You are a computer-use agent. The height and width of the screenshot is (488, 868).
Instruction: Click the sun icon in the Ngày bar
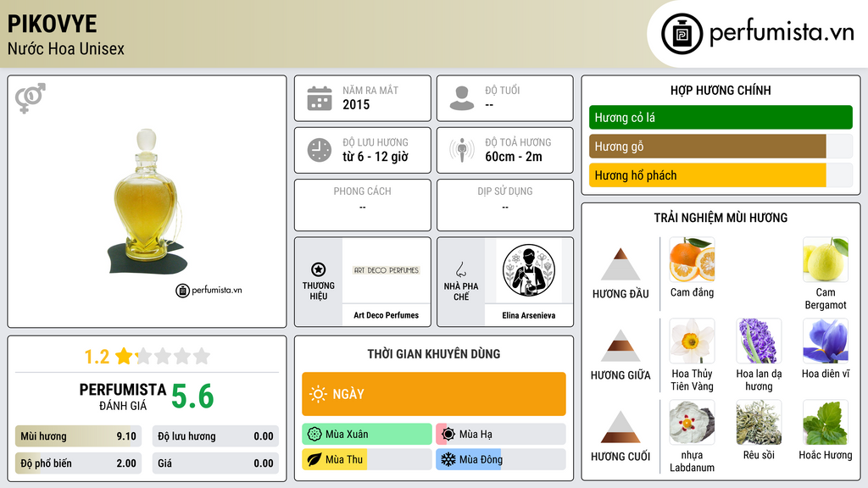(x=319, y=394)
